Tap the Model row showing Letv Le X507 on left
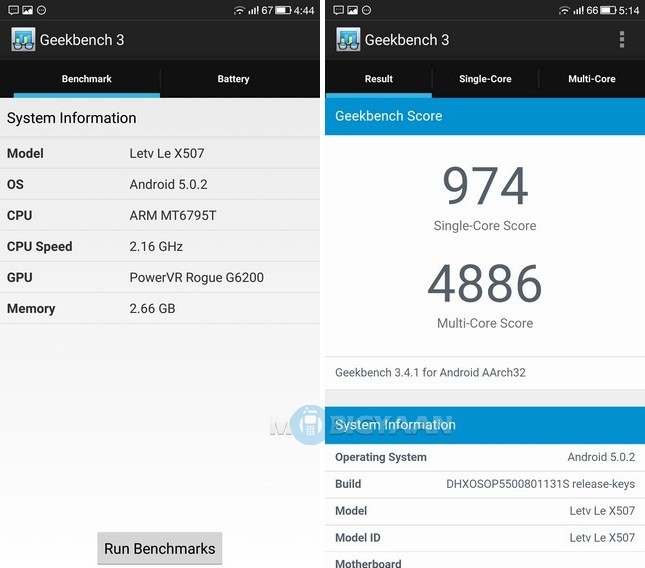Image resolution: width=645 pixels, height=568 pixels. [x=160, y=153]
